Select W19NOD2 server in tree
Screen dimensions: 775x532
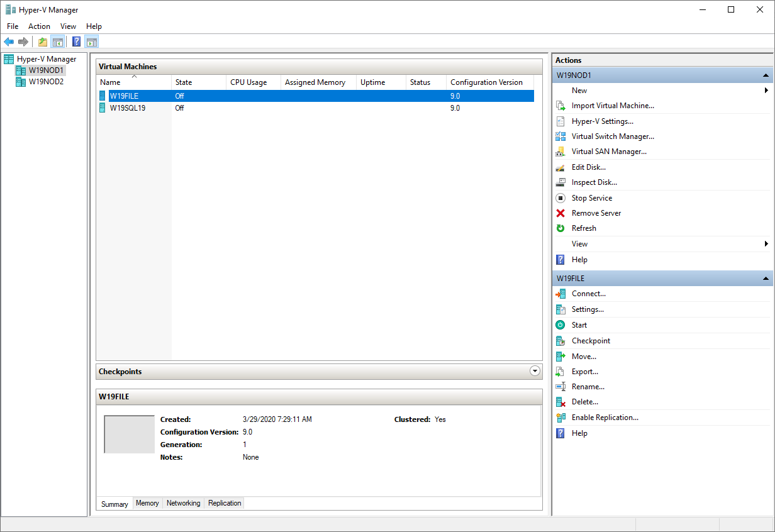click(x=46, y=82)
